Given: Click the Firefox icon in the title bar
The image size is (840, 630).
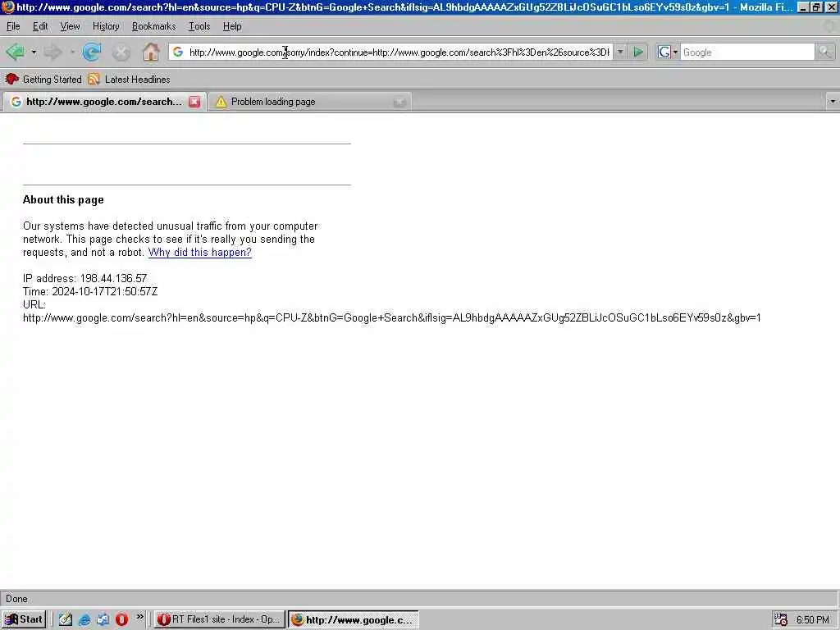Looking at the screenshot, I should click(7, 7).
